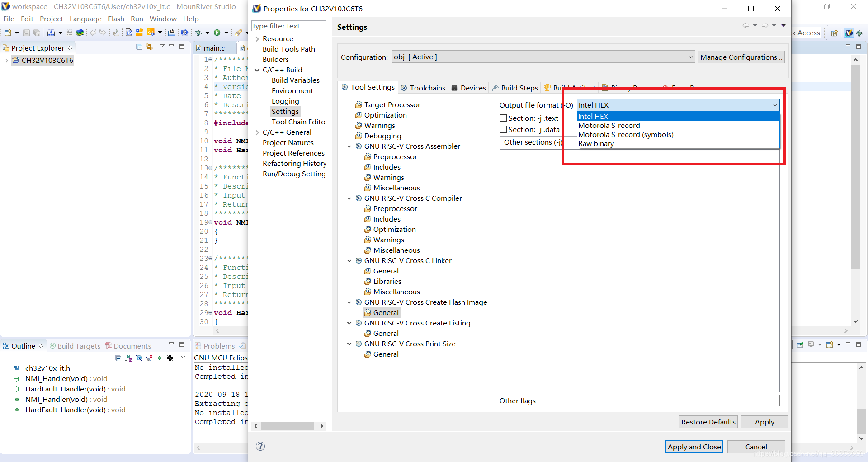Click the Cancel button
Viewport: 868px width, 462px height.
pyautogui.click(x=756, y=447)
